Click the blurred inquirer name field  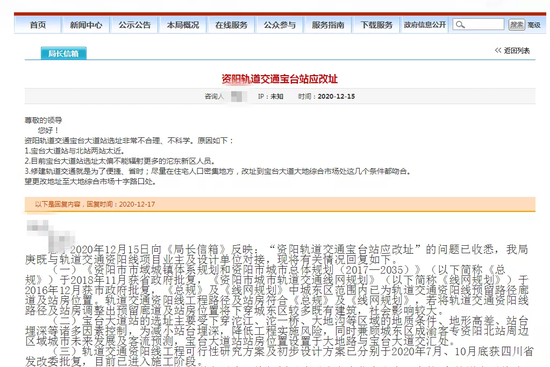coord(239,96)
